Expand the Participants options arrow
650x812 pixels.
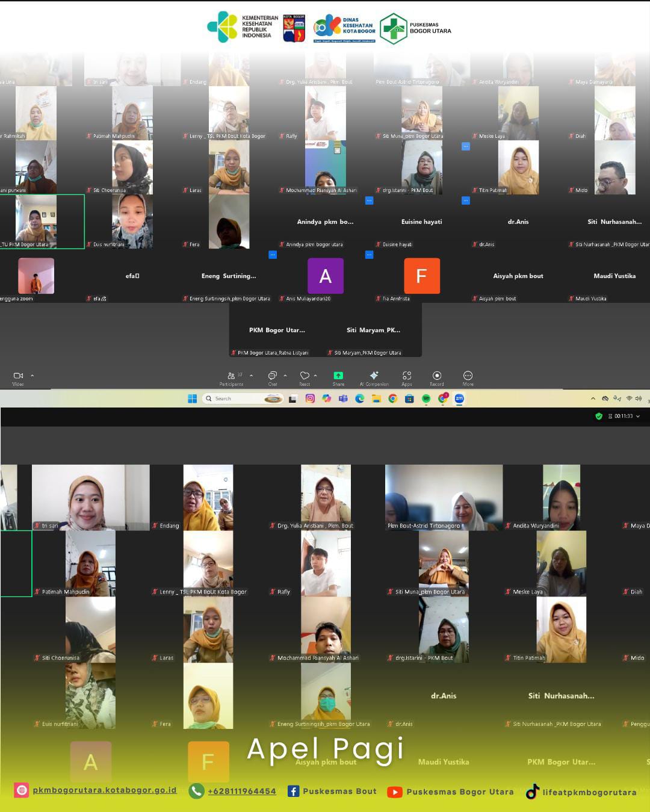(x=251, y=376)
